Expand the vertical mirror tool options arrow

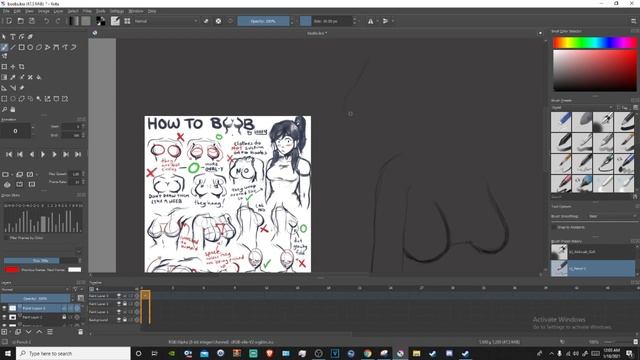(x=392, y=21)
